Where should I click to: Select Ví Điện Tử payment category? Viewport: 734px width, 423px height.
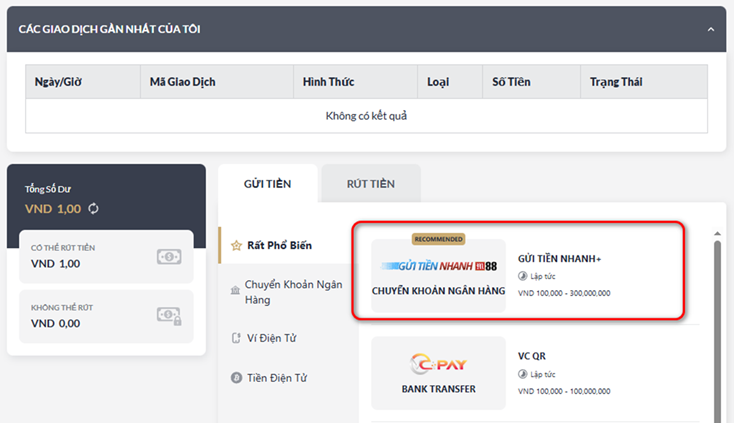271,338
